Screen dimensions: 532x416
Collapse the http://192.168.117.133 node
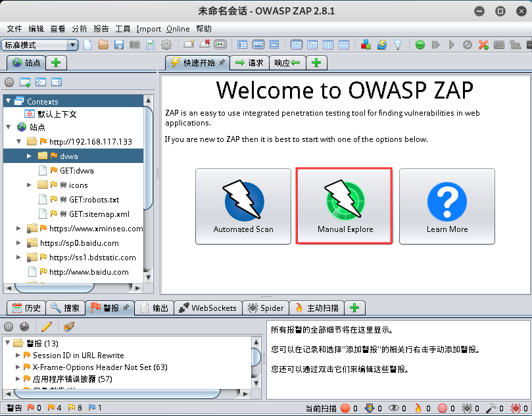coord(18,141)
